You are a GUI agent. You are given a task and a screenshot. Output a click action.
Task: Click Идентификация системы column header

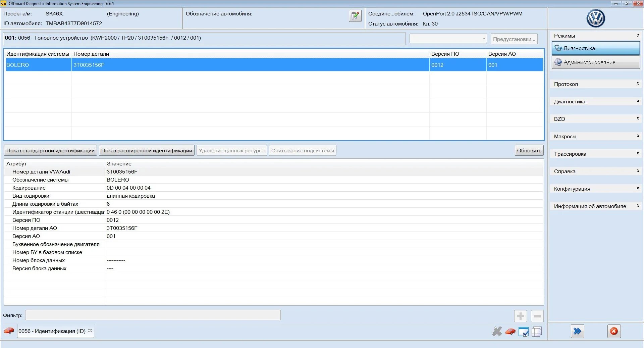(38, 54)
